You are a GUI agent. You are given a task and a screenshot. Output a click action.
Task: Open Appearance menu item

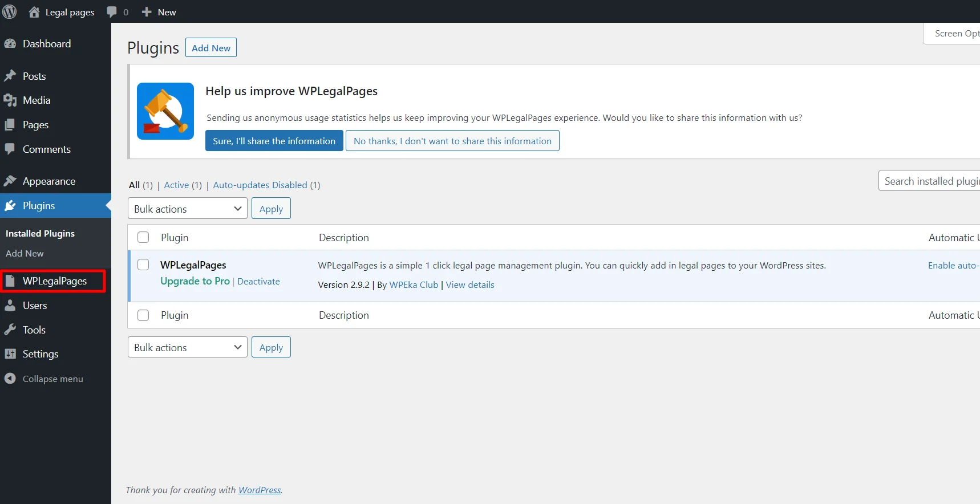pos(49,181)
